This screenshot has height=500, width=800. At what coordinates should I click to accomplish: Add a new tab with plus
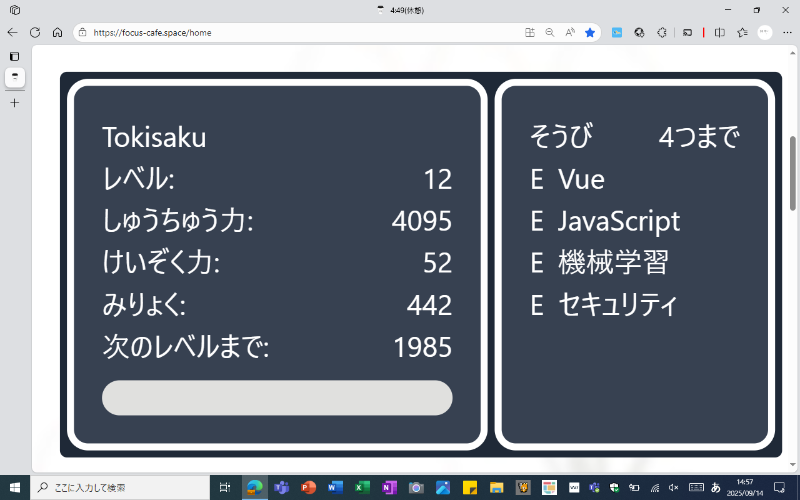pos(15,103)
